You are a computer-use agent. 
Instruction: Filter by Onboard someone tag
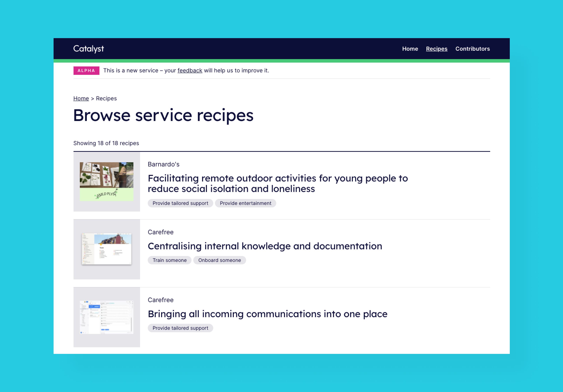point(220,260)
